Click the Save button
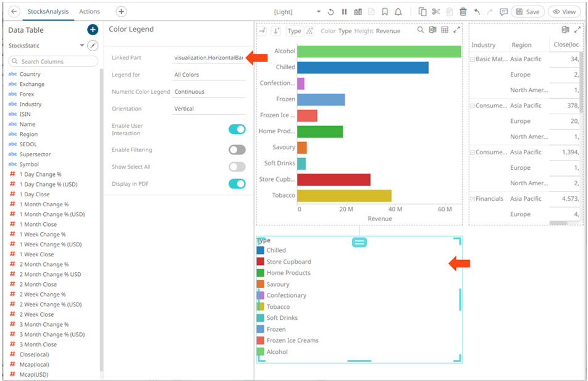Viewport: 588px width, 381px height. tap(527, 12)
